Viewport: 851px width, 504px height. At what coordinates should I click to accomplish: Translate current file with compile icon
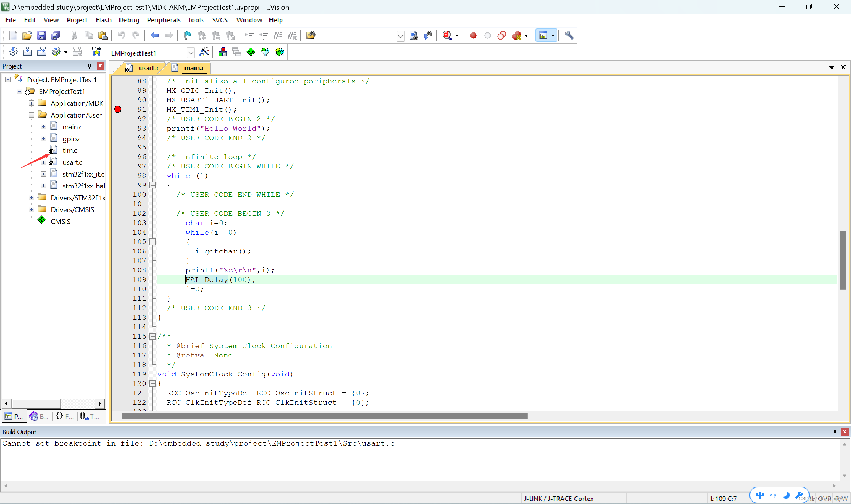tap(13, 52)
